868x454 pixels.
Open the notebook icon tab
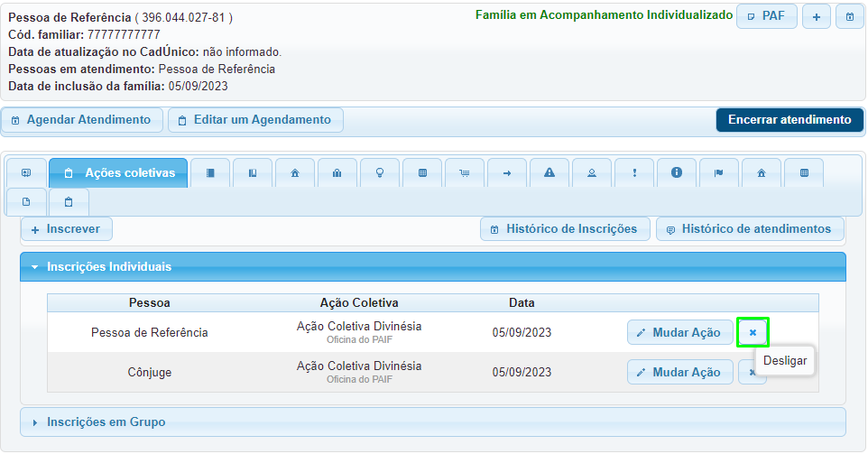tap(210, 173)
